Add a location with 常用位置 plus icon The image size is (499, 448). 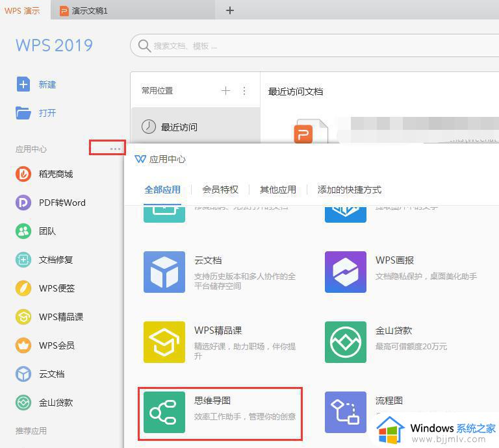225,91
